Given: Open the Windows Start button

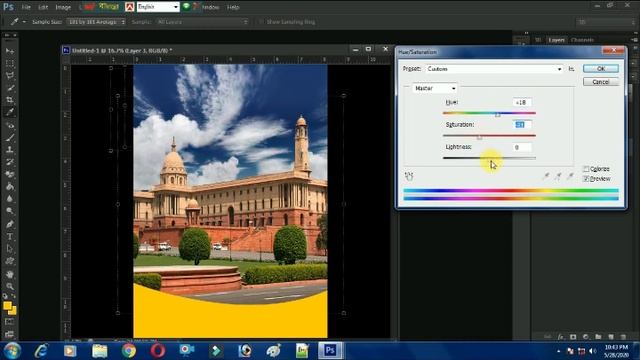Looking at the screenshot, I should click(12, 351).
